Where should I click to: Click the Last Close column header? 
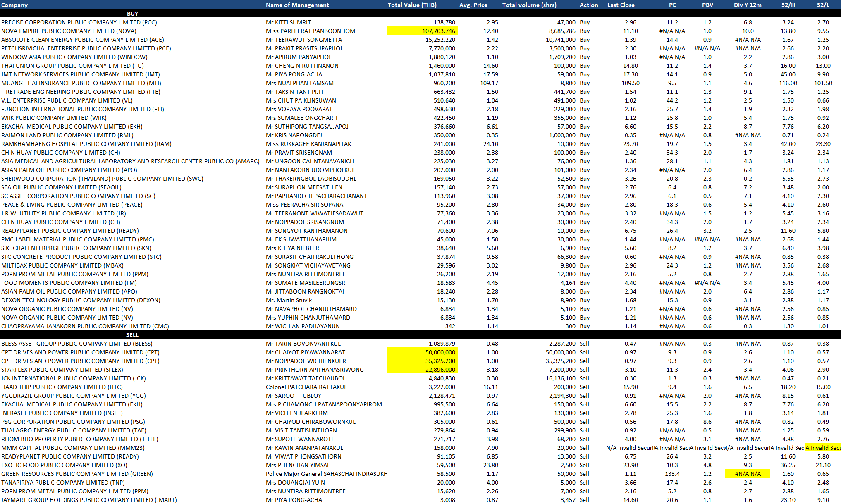click(x=621, y=5)
